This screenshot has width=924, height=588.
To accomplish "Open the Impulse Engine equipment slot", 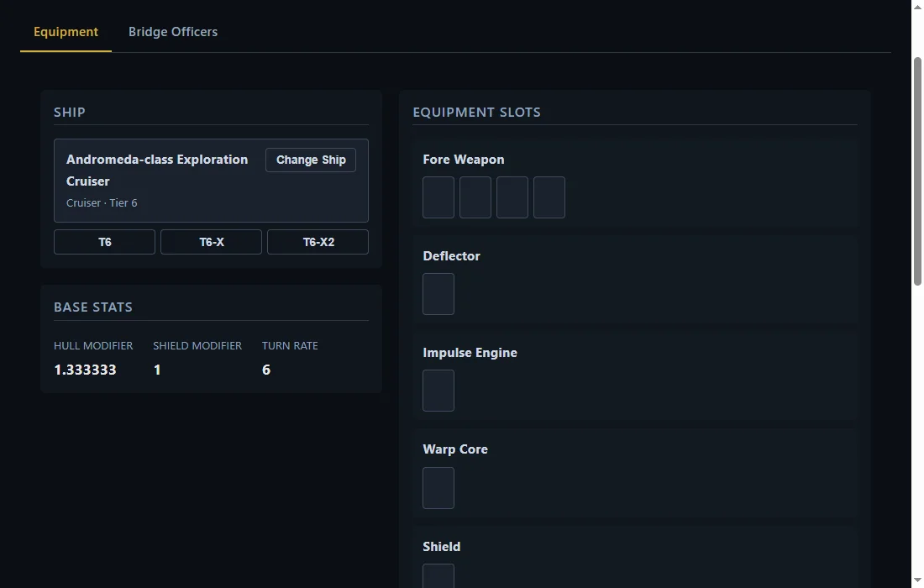I will (x=438, y=391).
